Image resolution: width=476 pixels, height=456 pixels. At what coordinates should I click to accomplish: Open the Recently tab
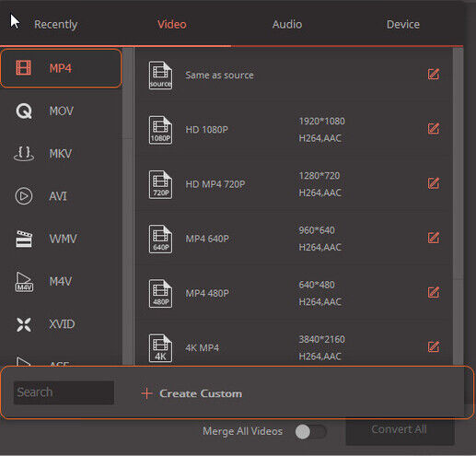55,24
